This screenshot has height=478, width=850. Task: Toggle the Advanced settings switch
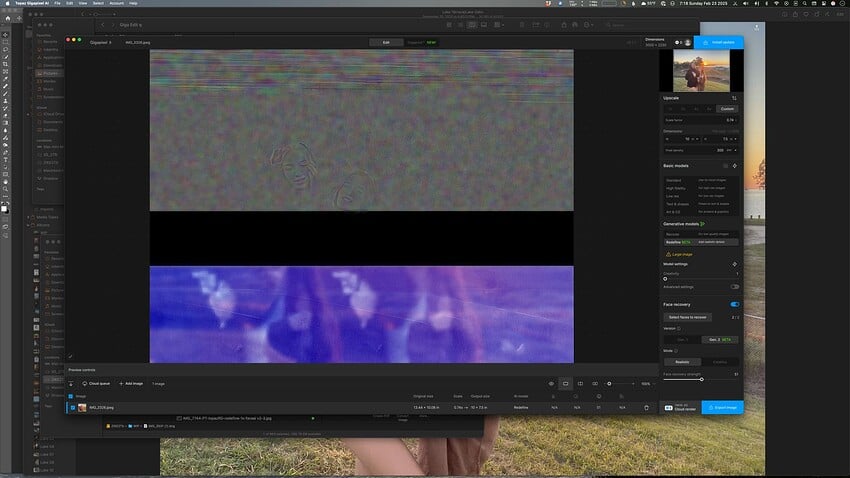pos(736,287)
